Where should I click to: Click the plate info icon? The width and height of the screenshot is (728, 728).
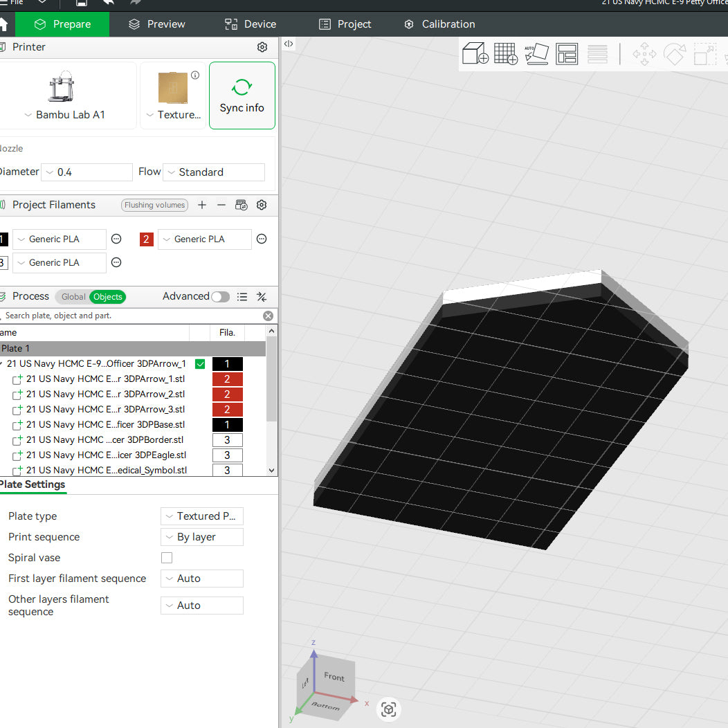click(195, 75)
